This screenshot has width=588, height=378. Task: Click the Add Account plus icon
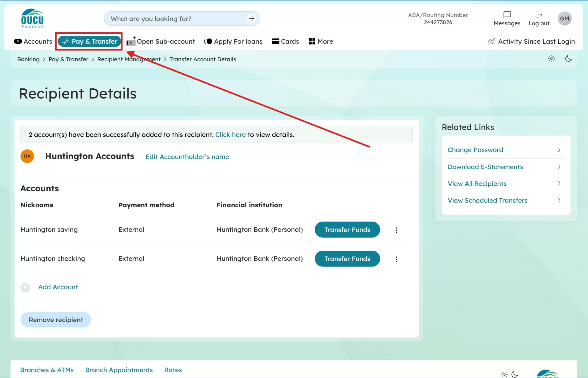[25, 287]
